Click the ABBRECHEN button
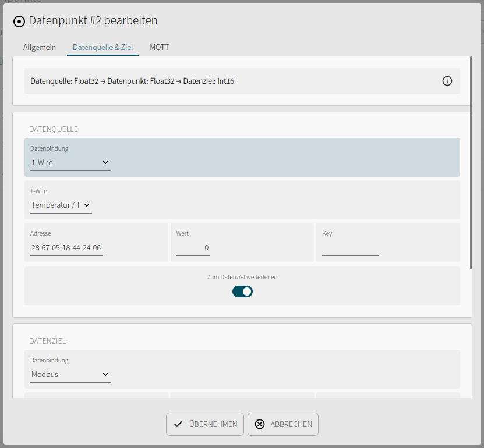This screenshot has width=484, height=448. point(283,424)
